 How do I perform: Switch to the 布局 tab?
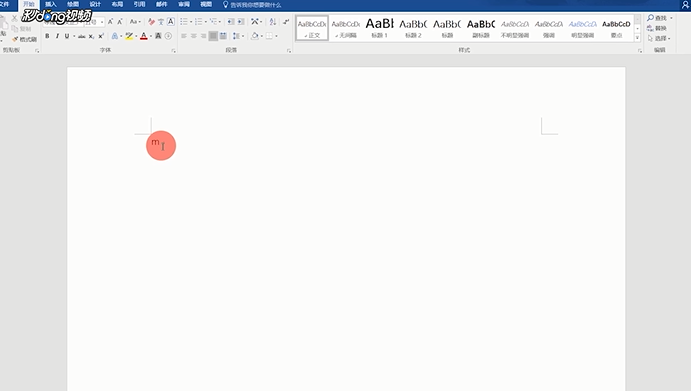coord(117,4)
